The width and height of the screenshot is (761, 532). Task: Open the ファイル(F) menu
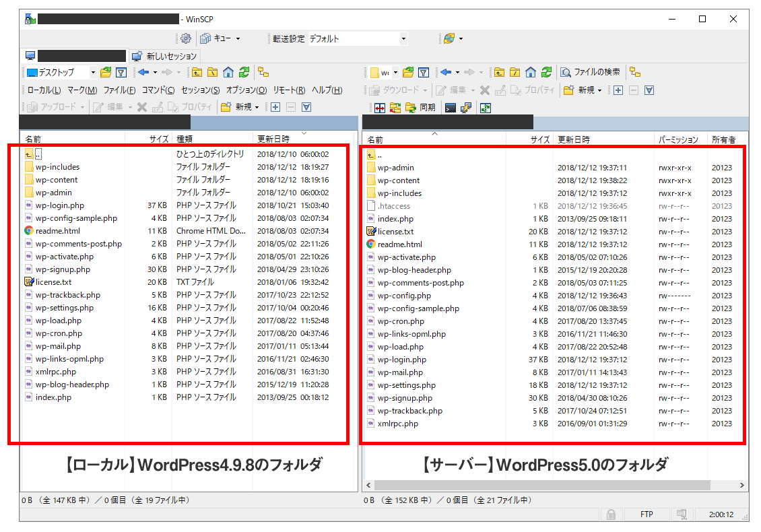(x=119, y=90)
